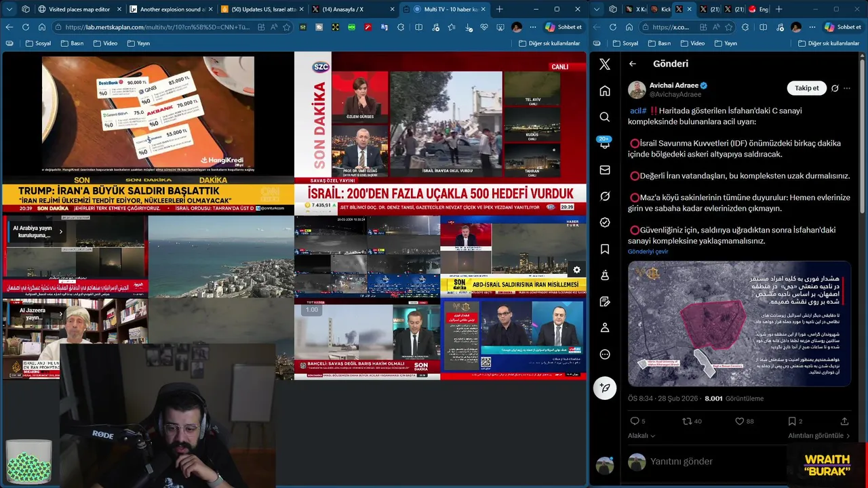
Task: Switch to (50) Updates US, Israel tab
Action: click(x=261, y=9)
